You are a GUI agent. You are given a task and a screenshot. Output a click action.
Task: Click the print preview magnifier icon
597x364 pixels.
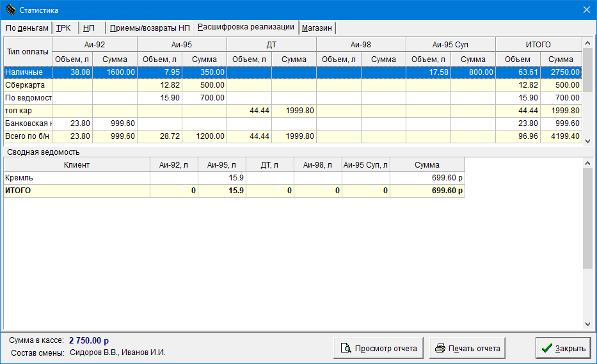[346, 349]
